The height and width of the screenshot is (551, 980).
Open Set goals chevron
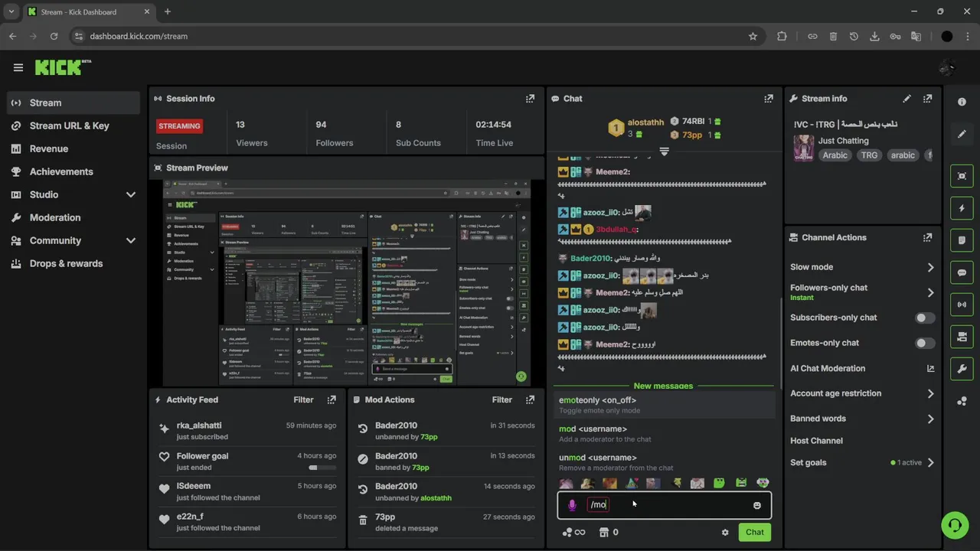930,463
